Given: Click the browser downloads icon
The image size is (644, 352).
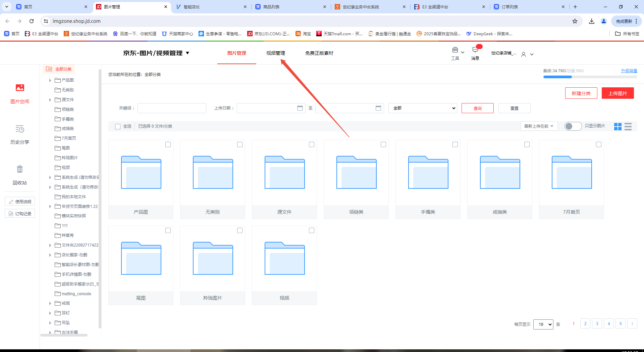Looking at the screenshot, I should click(592, 21).
